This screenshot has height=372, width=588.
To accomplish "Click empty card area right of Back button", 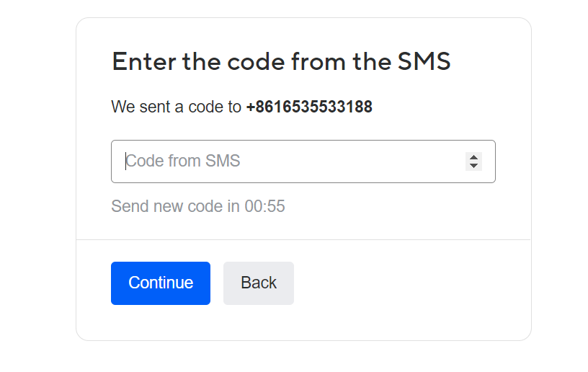I will [x=412, y=283].
